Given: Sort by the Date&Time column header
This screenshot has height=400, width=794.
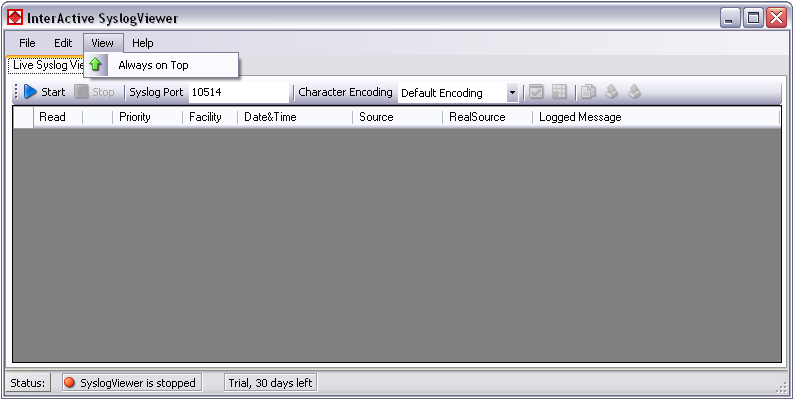Looking at the screenshot, I should point(270,117).
